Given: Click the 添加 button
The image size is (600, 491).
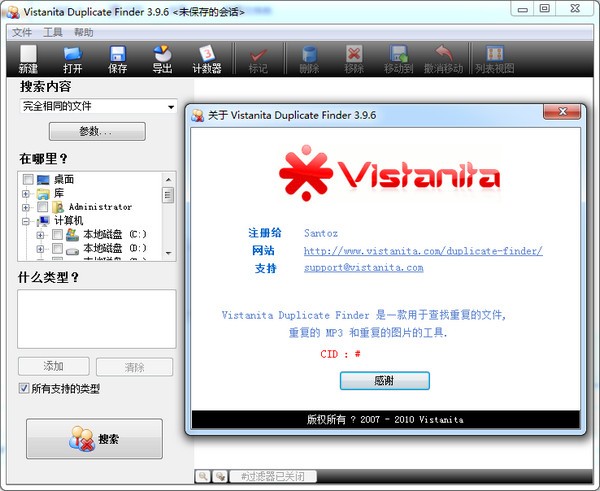Looking at the screenshot, I should 54,367.
